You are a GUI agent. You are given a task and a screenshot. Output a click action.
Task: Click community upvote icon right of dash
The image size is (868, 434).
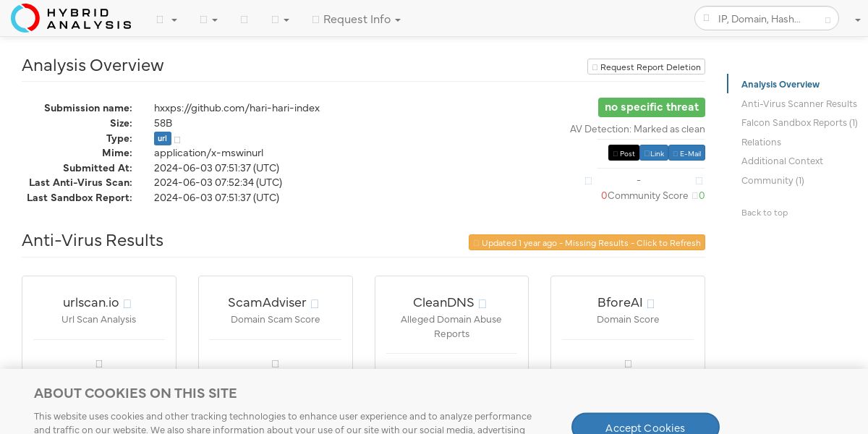pyautogui.click(x=699, y=180)
